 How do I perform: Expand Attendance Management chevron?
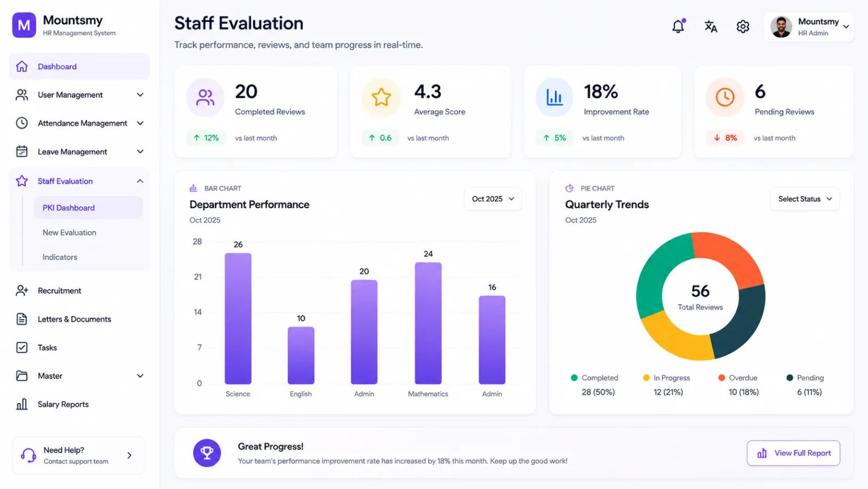(140, 123)
